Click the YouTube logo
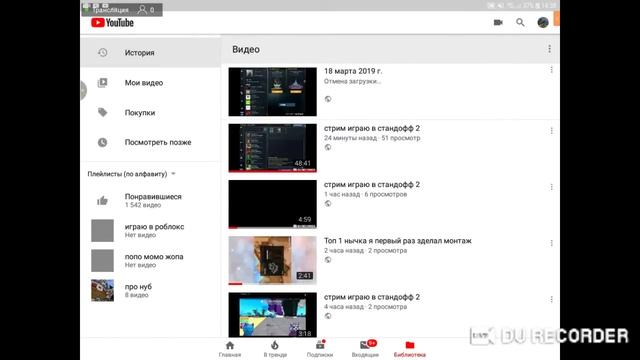The height and width of the screenshot is (360, 640). click(x=112, y=23)
